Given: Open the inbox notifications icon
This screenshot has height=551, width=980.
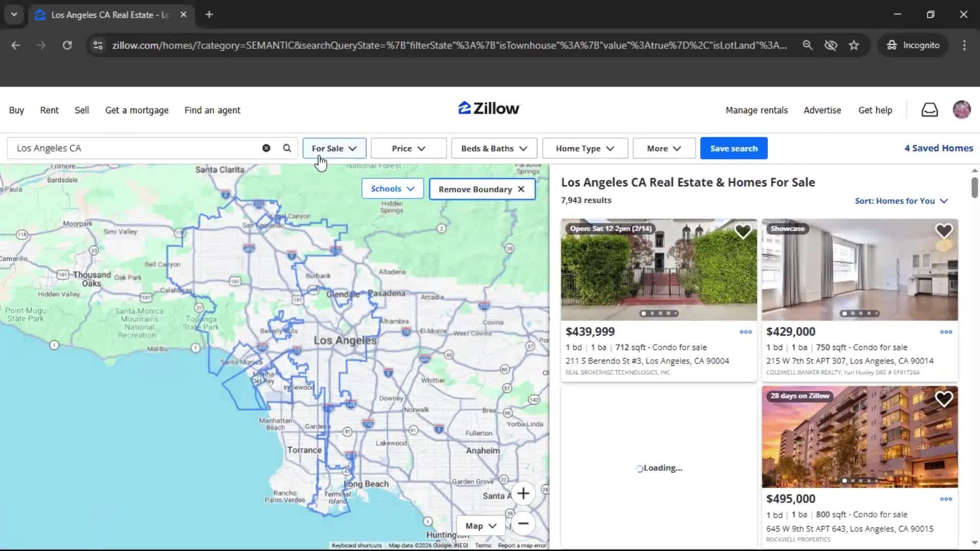Looking at the screenshot, I should click(x=929, y=110).
